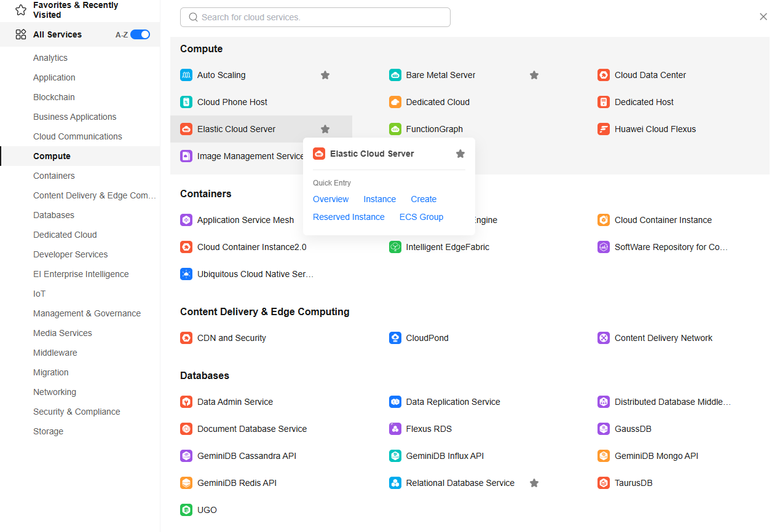Toggle the A-Z sorting switch

pyautogui.click(x=140, y=34)
